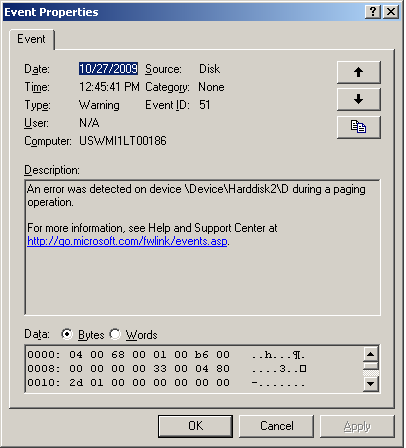Click the Event ID value 51
The height and width of the screenshot is (448, 406).
click(x=205, y=105)
